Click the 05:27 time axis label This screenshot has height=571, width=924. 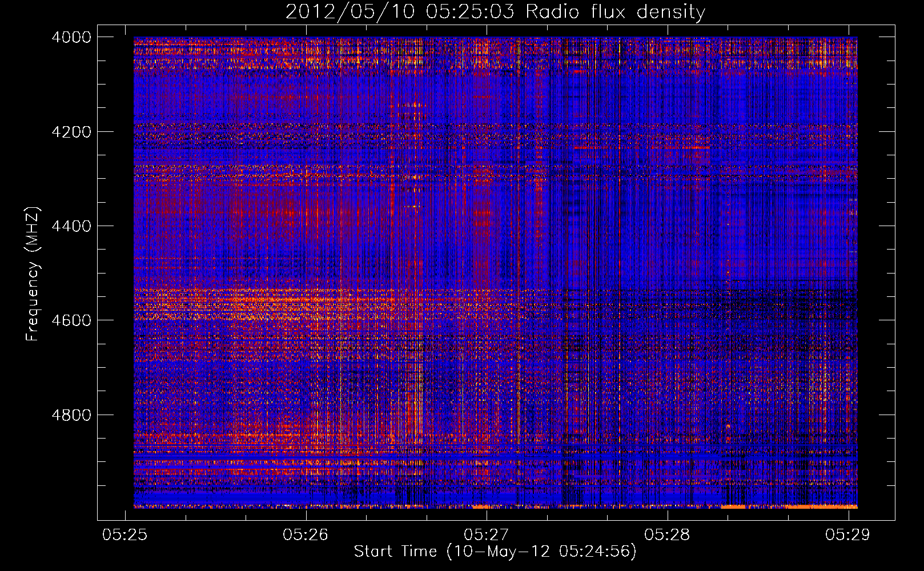pyautogui.click(x=486, y=534)
